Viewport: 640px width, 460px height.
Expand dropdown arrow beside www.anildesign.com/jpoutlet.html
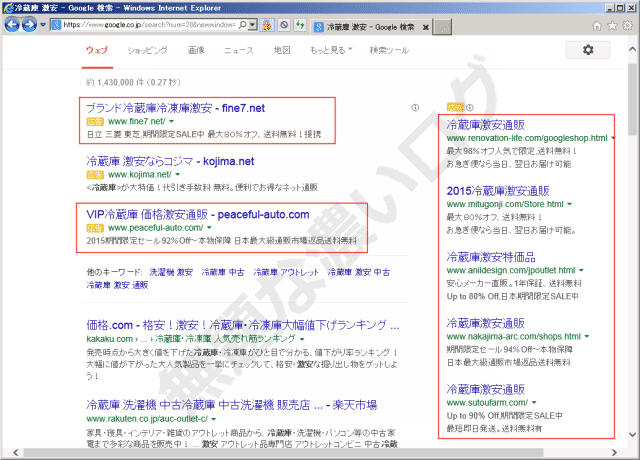(x=581, y=270)
